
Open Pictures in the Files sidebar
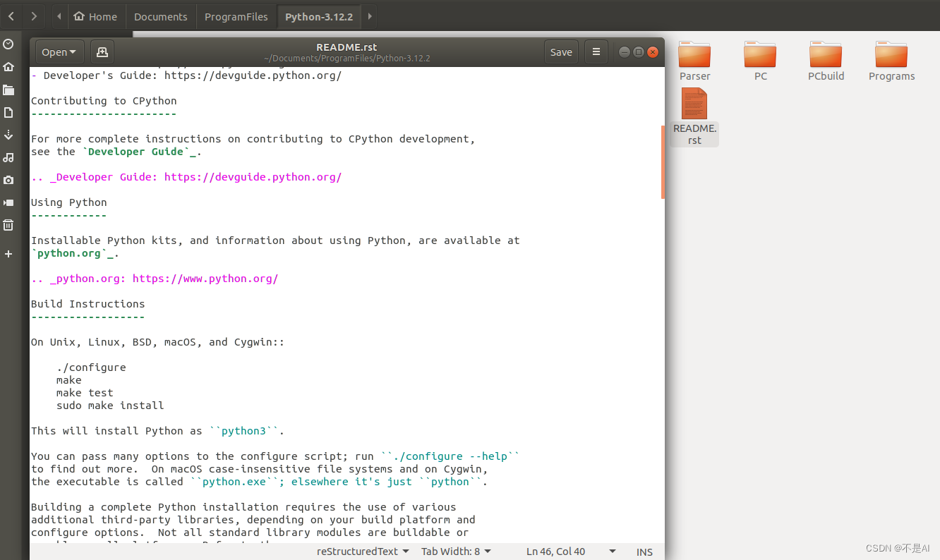(8, 180)
